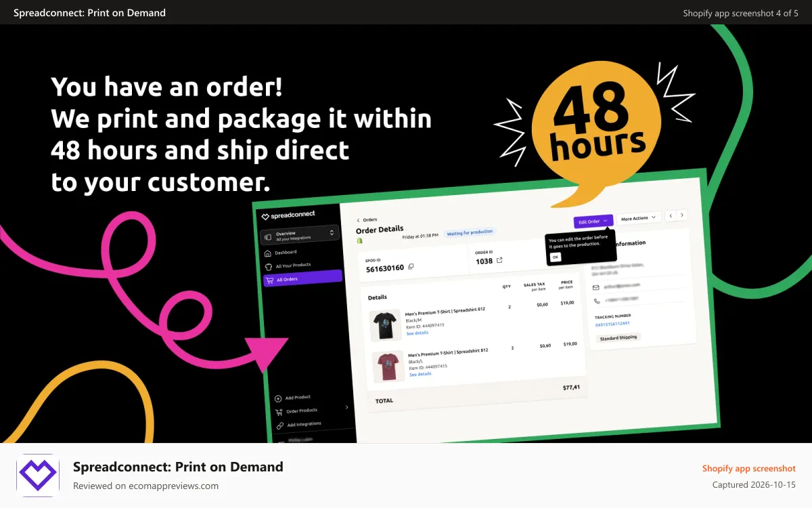This screenshot has width=812, height=508.
Task: Click the Standard Shipping tag
Action: (618, 337)
